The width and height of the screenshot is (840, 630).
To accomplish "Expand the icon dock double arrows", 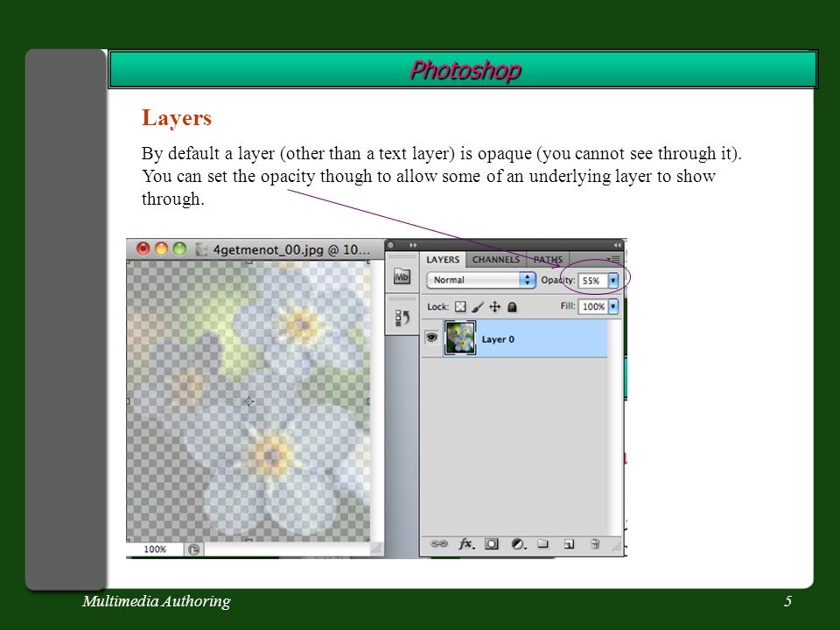I will (x=413, y=245).
